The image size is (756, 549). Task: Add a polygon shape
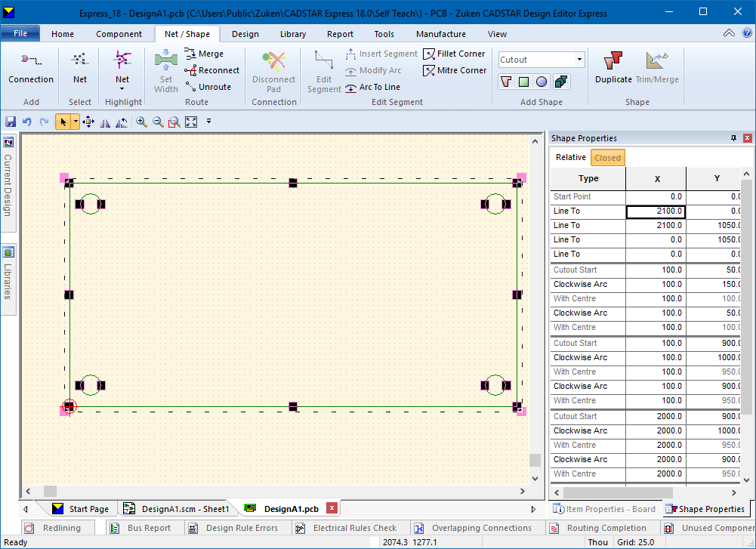click(506, 82)
